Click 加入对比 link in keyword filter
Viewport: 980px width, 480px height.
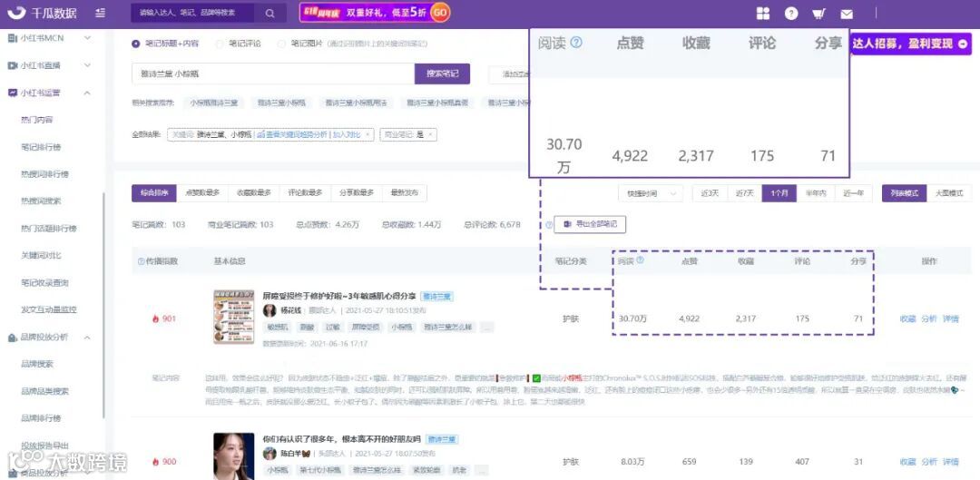348,134
